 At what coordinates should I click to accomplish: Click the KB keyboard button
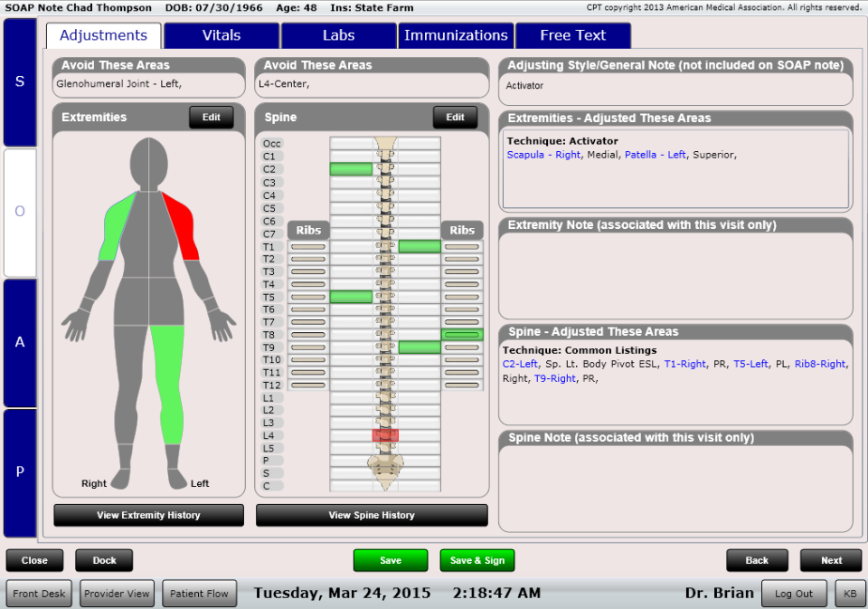tap(850, 594)
